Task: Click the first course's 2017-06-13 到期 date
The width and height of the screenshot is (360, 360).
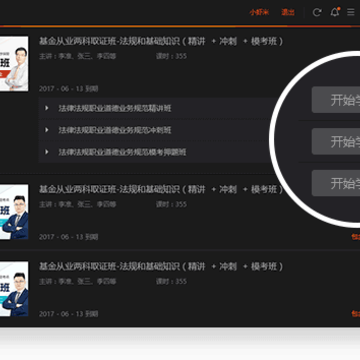Action: 68,89
